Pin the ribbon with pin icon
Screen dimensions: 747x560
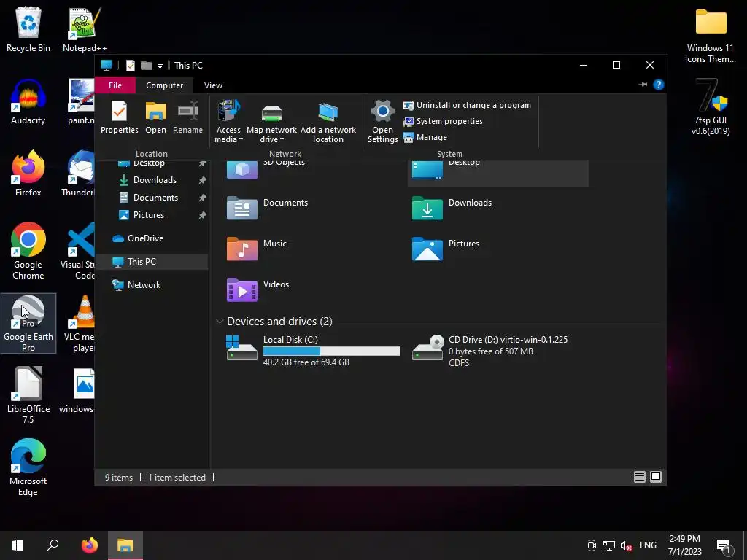tap(643, 85)
